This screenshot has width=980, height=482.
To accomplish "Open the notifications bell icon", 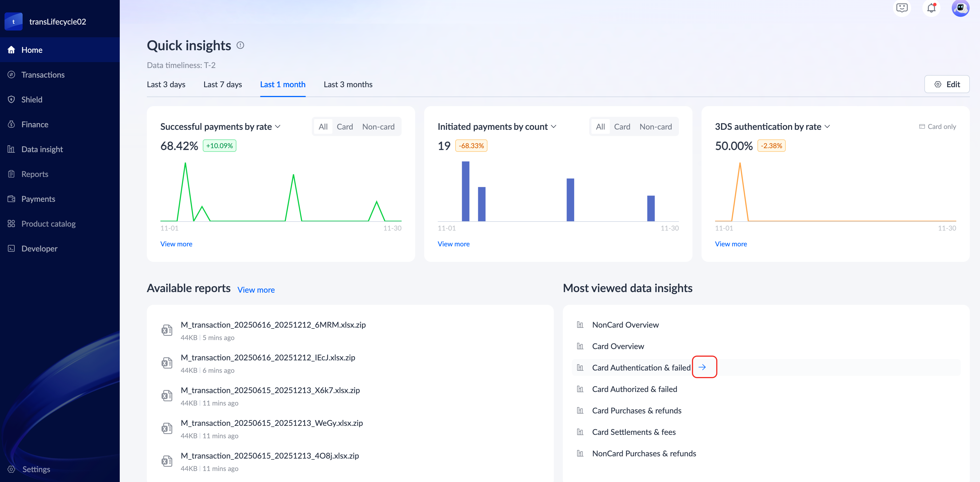I will [x=931, y=8].
